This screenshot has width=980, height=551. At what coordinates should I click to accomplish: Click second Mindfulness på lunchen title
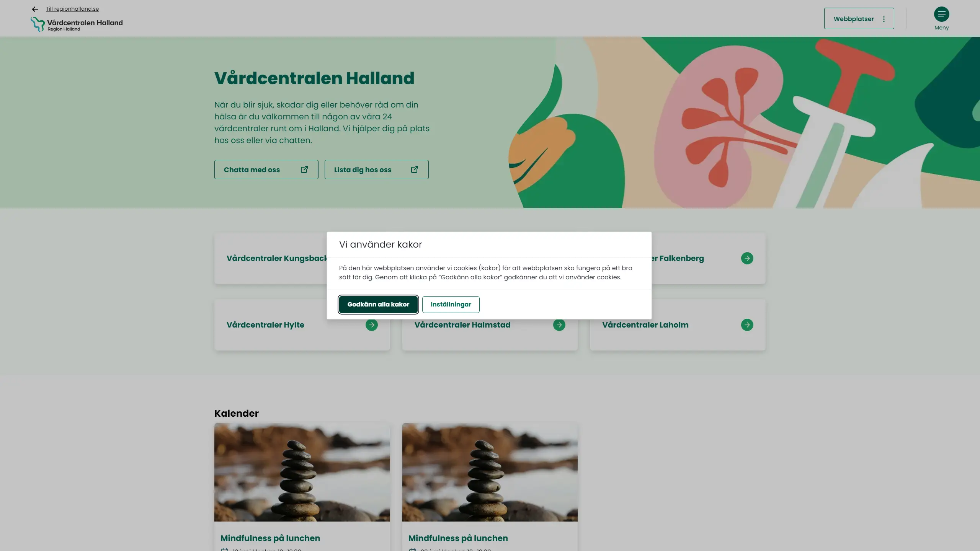[x=458, y=538]
